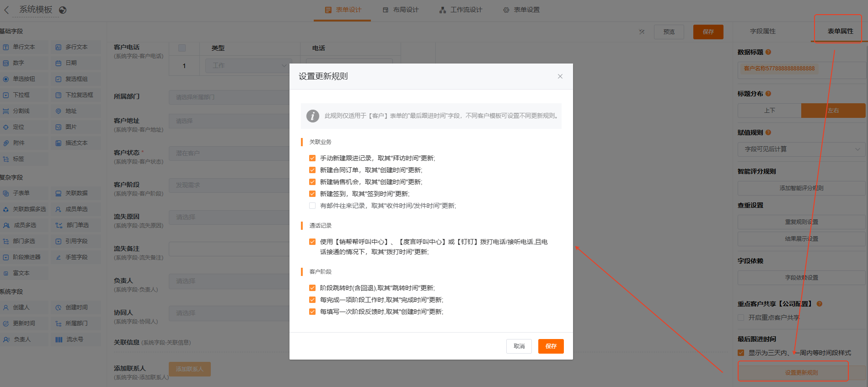Viewport: 868px width, 387px height.
Task: Click the collapse icon left of 预览
Action: [x=642, y=32]
